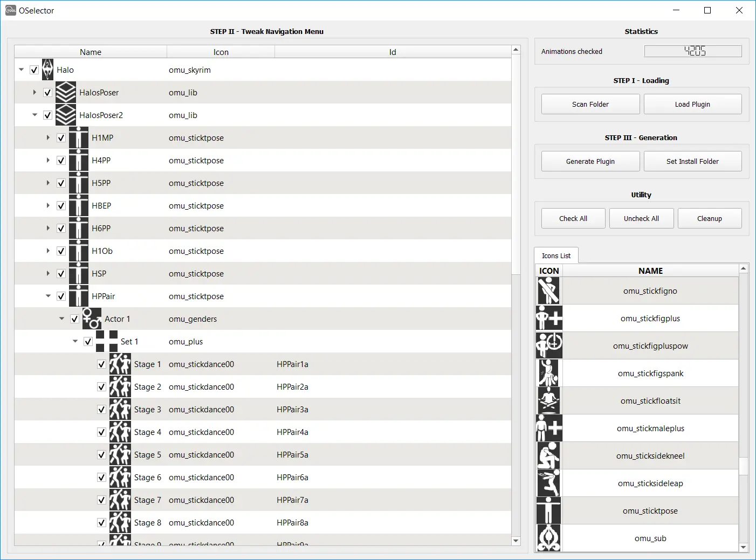The width and height of the screenshot is (756, 560).
Task: Click the HalosPoser2 library stack icon
Action: (x=66, y=115)
